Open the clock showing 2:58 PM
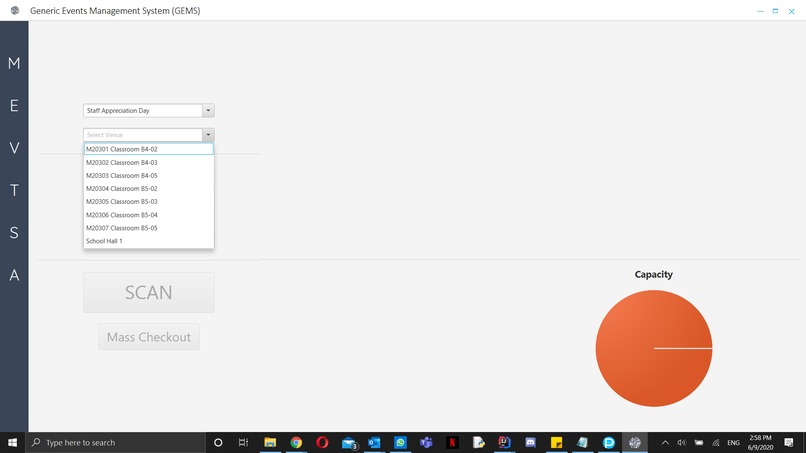The height and width of the screenshot is (453, 806). pos(760,442)
